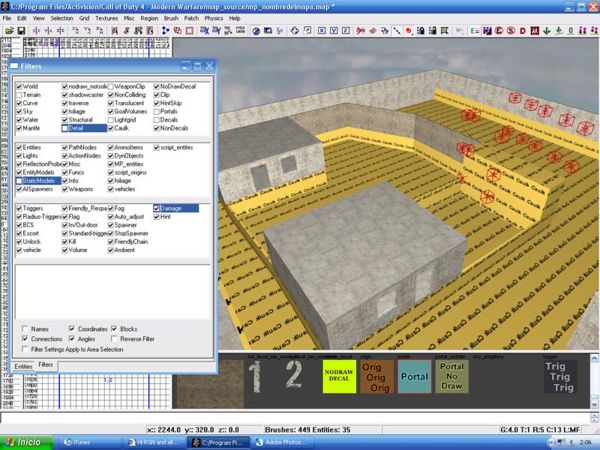
Task: Toggle the World filter checkbox
Action: [19, 86]
